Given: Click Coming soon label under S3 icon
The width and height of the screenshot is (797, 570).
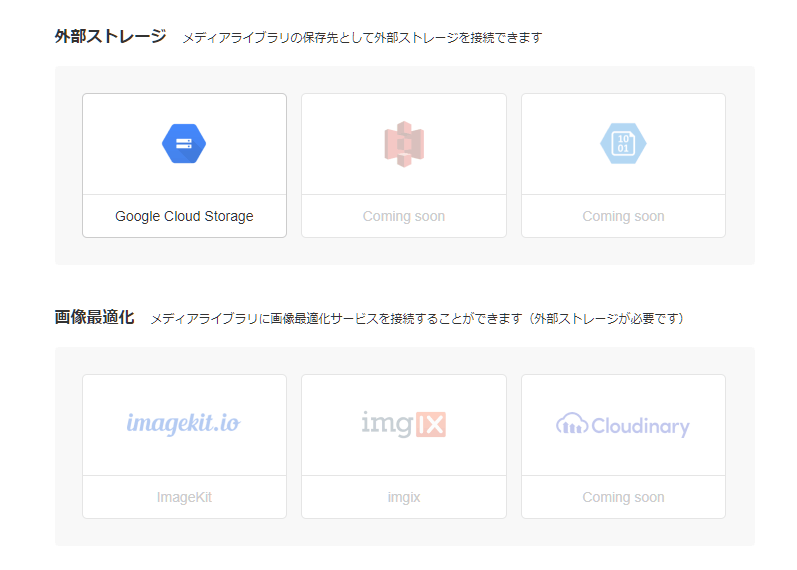Looking at the screenshot, I should tap(404, 216).
